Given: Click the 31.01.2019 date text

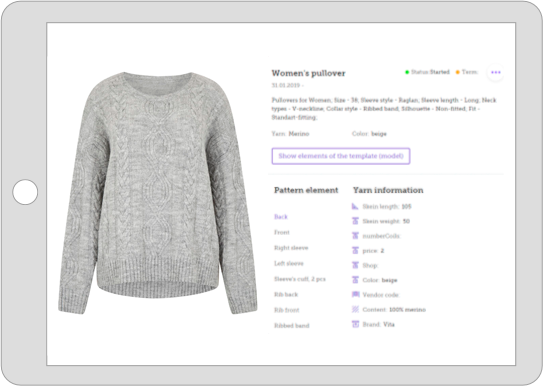Looking at the screenshot, I should tap(287, 85).
